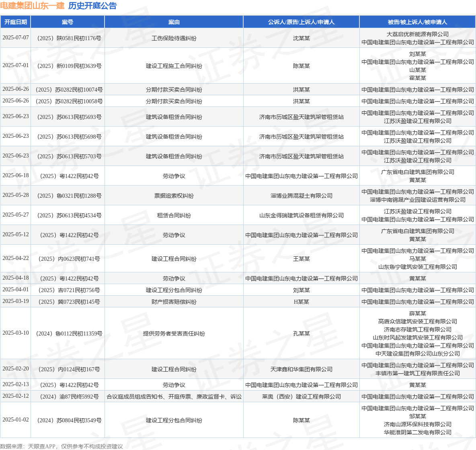This screenshot has width=476, height=450.
Task: Click defendant 薛某某
Action: click(x=417, y=313)
